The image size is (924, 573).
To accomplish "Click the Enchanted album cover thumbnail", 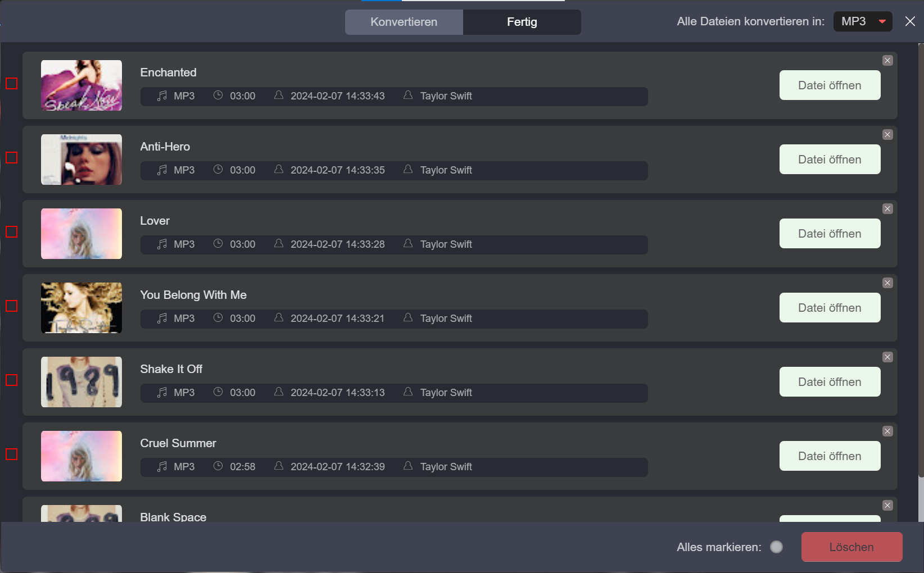I will [81, 85].
